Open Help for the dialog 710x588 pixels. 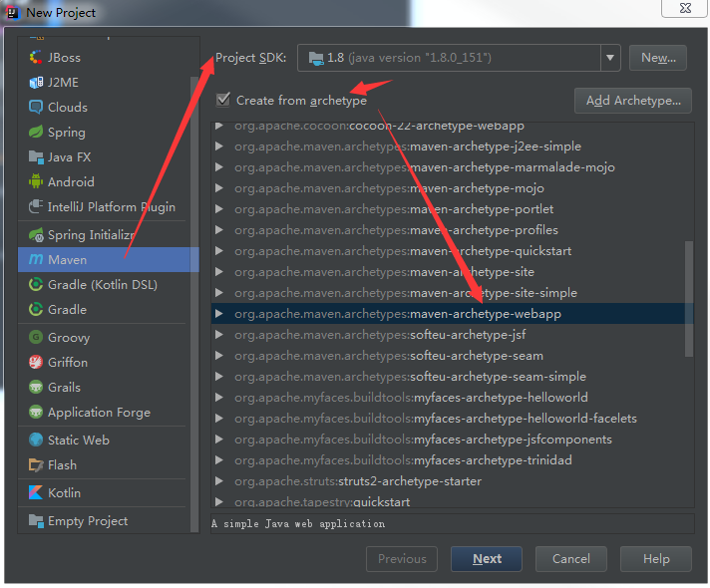click(656, 559)
